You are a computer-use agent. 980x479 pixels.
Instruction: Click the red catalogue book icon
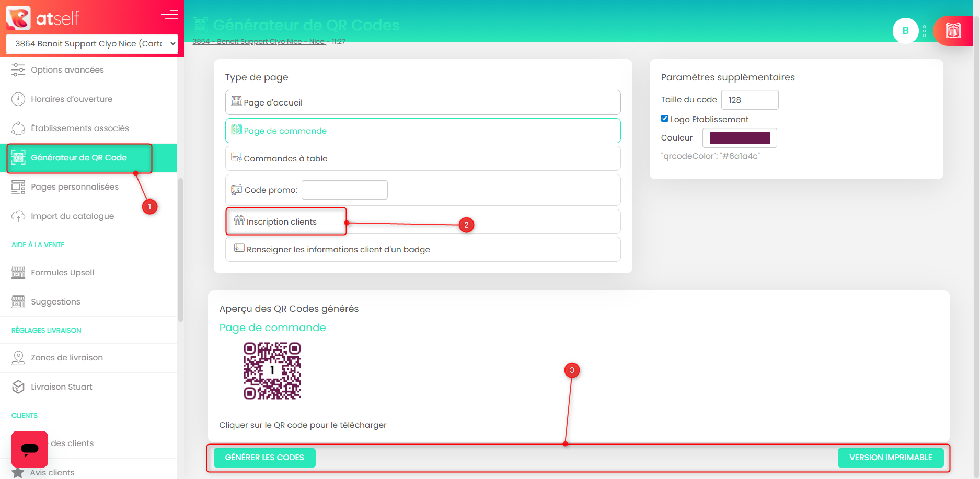[x=953, y=31]
